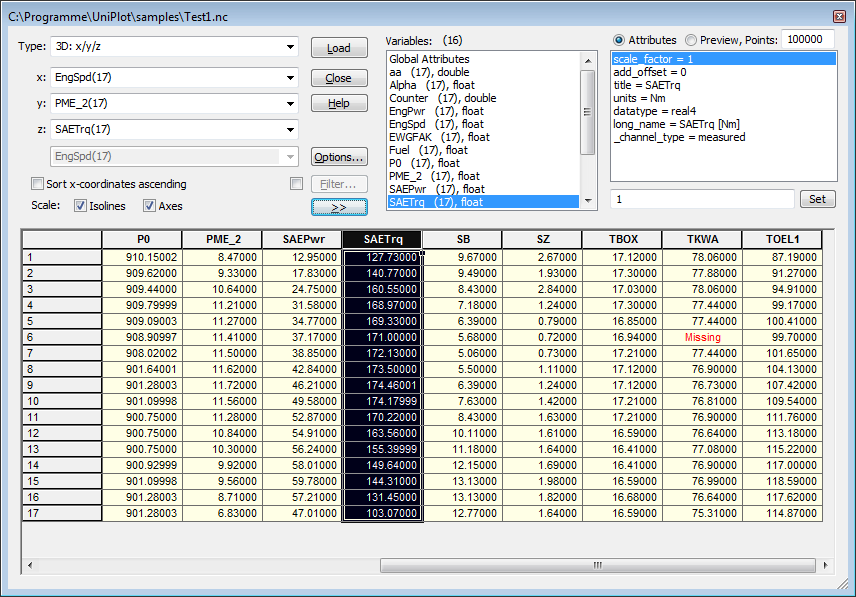Select the EngSpd (17), float variable
Image resolution: width=856 pixels, height=597 pixels.
(483, 124)
